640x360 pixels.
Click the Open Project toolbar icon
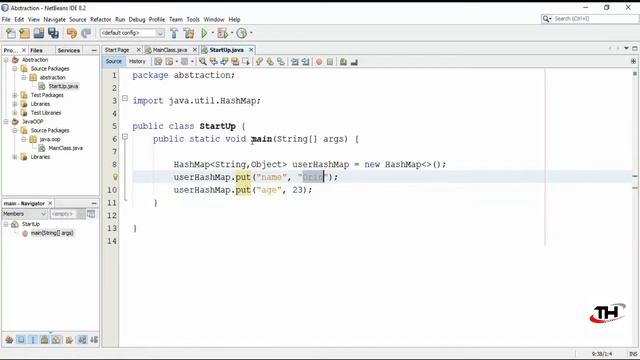coord(39,33)
